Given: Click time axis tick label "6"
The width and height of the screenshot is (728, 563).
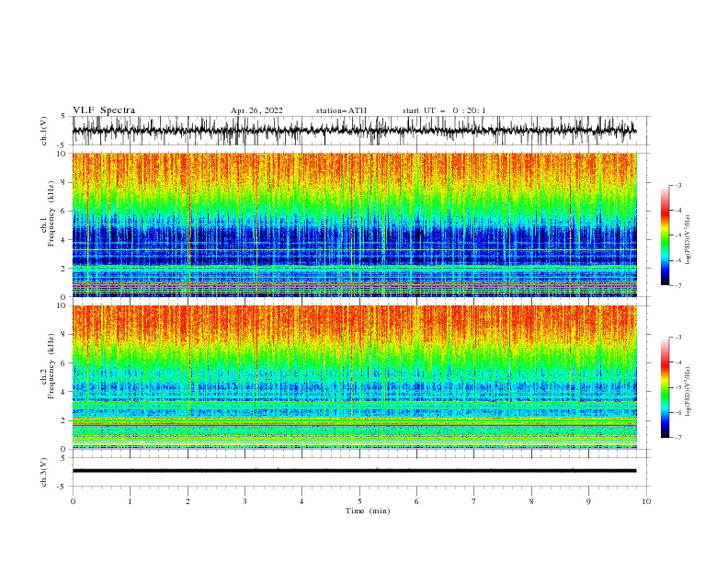Looking at the screenshot, I should [x=416, y=501].
